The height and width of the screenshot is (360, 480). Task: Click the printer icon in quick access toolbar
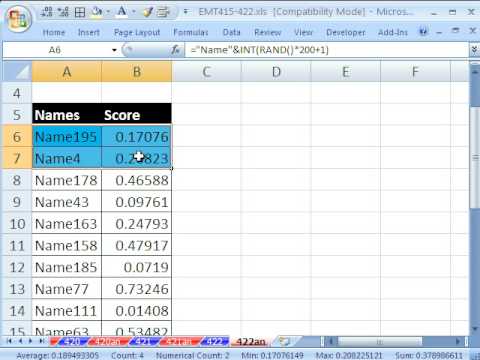point(164,12)
